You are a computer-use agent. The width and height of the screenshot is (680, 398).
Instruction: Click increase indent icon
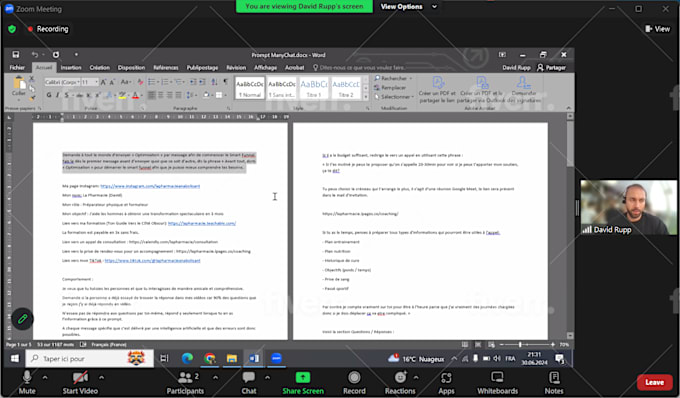click(203, 82)
